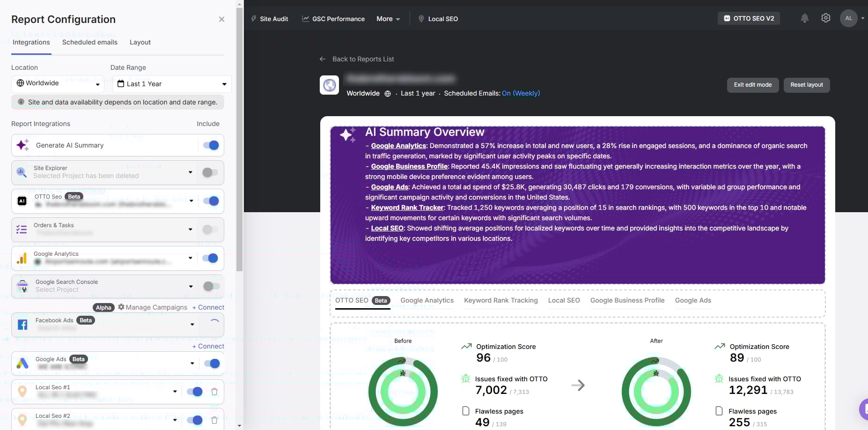This screenshot has height=430, width=868.
Task: Enable the Site Explorer toggle
Action: tap(210, 172)
